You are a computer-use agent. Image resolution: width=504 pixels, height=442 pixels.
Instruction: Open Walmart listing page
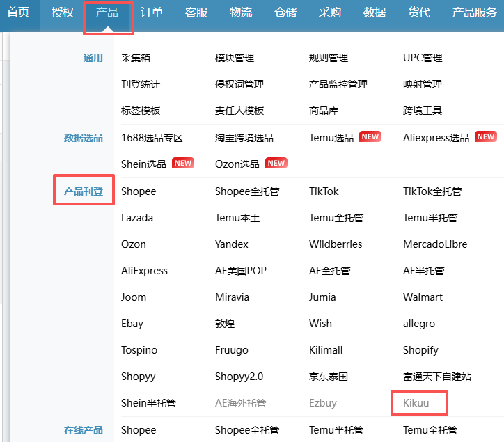click(423, 297)
